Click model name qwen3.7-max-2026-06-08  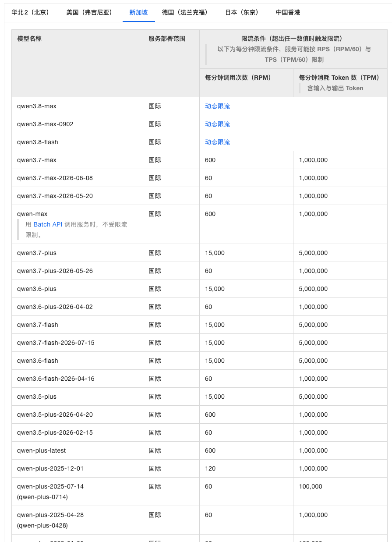pos(55,178)
